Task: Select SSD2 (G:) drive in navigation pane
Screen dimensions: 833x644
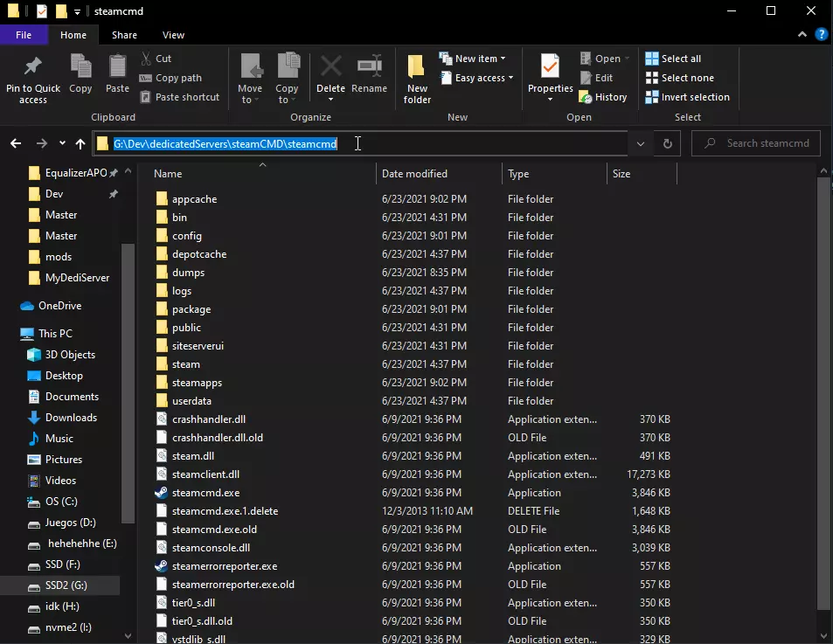Action: pyautogui.click(x=66, y=585)
